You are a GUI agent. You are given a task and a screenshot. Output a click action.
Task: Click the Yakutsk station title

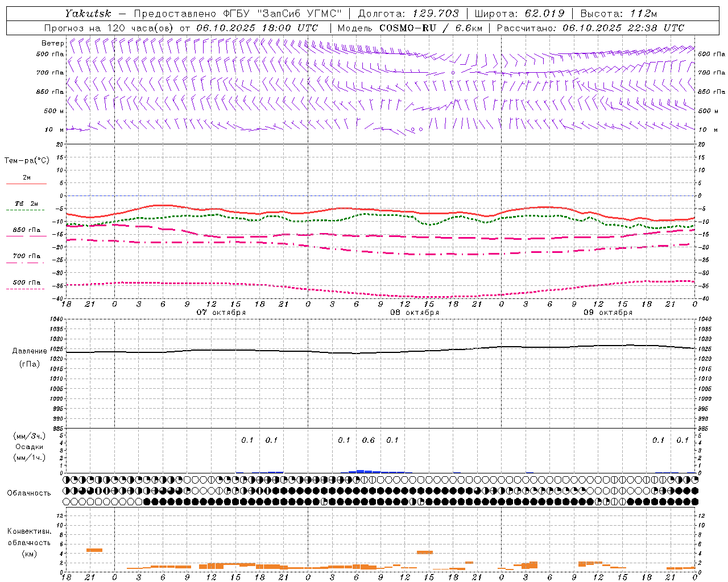coord(88,14)
